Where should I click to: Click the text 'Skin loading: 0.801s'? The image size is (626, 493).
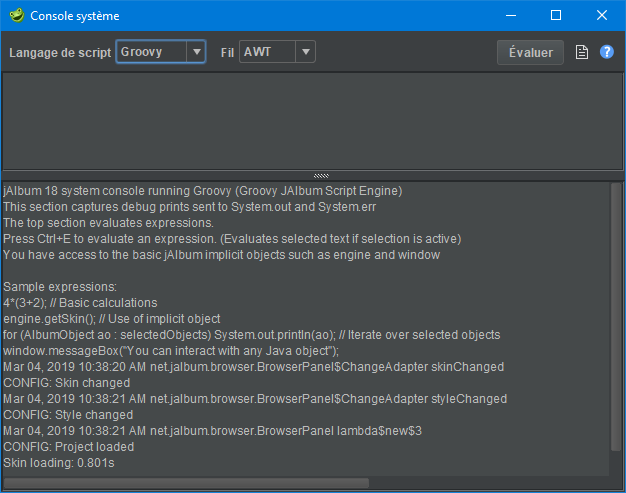[x=59, y=463]
